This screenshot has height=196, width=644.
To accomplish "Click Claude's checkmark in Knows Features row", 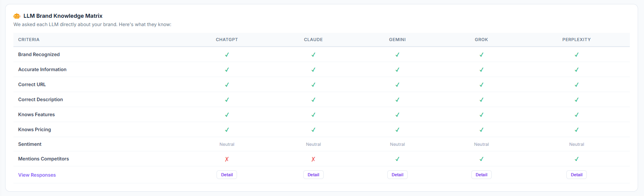I will [x=314, y=115].
